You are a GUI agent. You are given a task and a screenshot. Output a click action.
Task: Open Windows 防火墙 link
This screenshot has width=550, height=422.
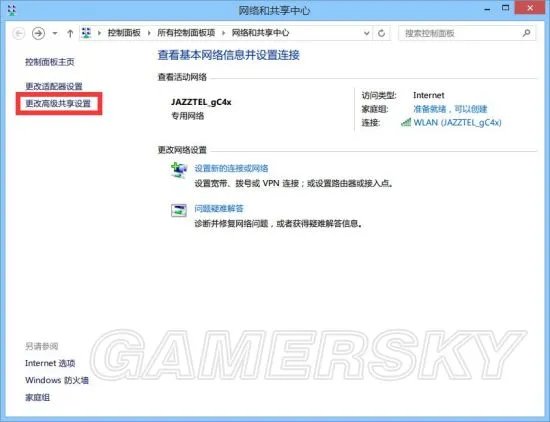pos(57,380)
